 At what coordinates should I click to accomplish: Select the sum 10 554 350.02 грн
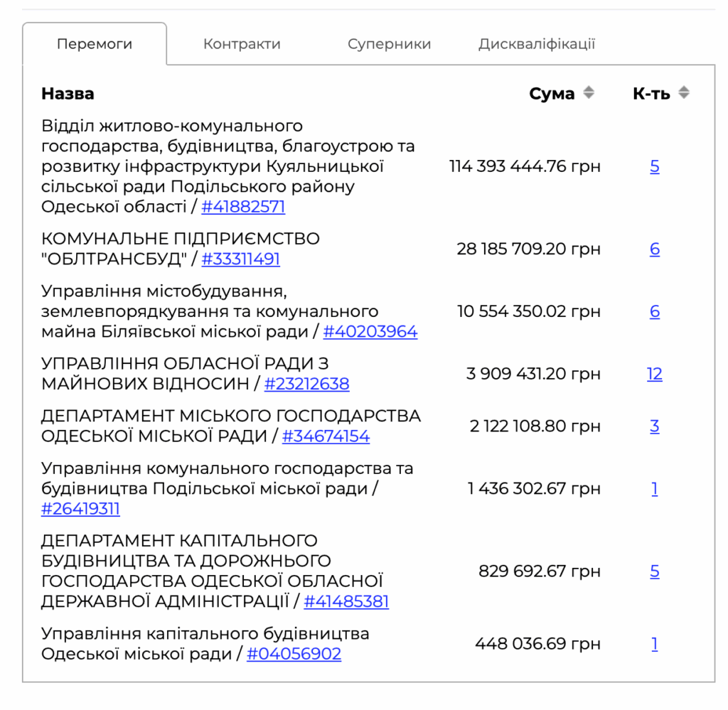tap(528, 311)
